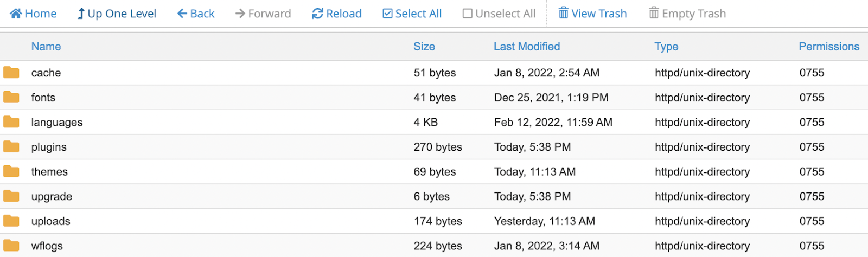Image resolution: width=868 pixels, height=257 pixels.
Task: Click the languages folder name
Action: click(57, 123)
